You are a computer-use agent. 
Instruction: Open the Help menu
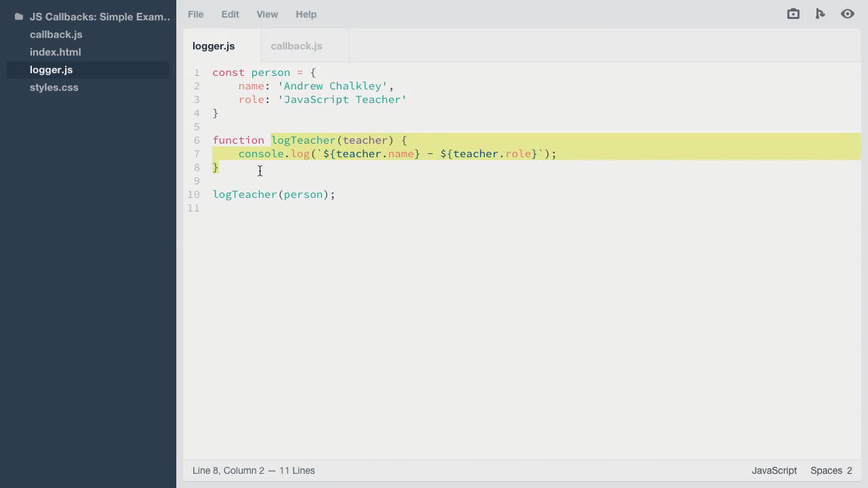click(306, 14)
